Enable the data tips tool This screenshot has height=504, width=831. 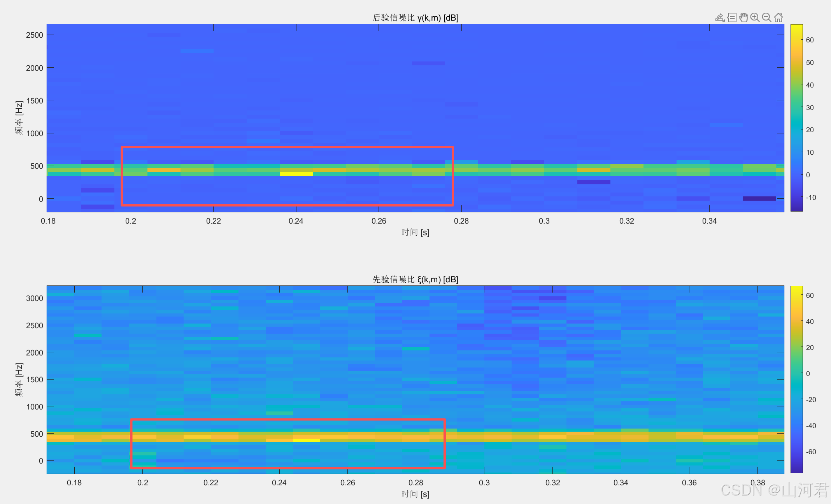tap(732, 17)
